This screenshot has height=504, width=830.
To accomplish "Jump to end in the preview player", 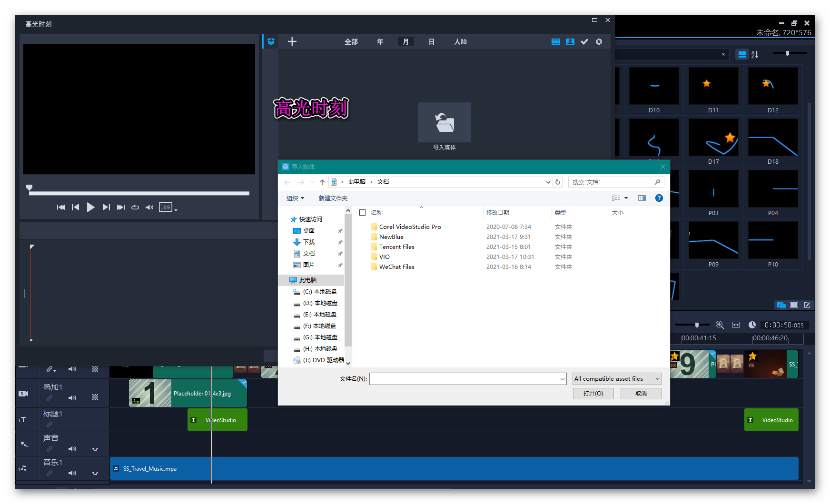I will point(121,207).
